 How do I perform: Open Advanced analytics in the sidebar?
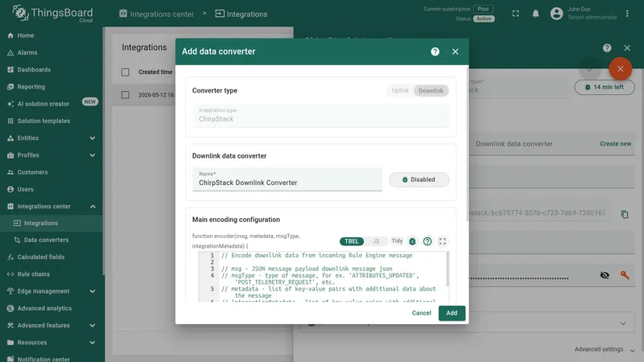pyautogui.click(x=52, y=308)
